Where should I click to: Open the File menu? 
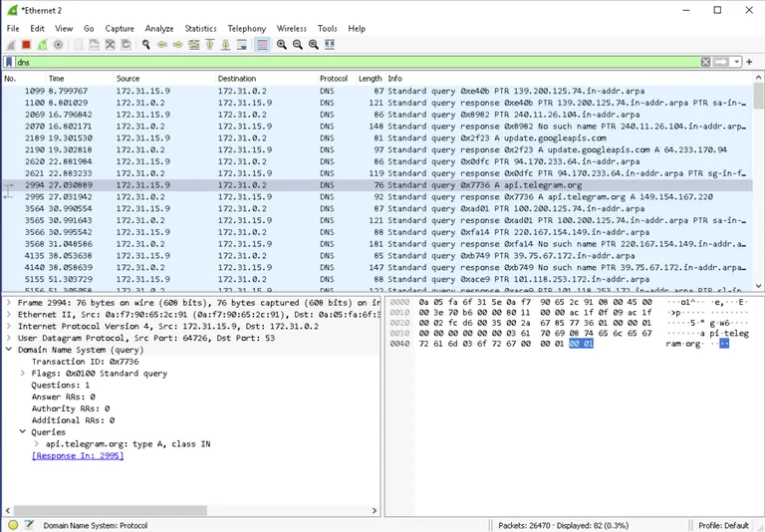[13, 28]
